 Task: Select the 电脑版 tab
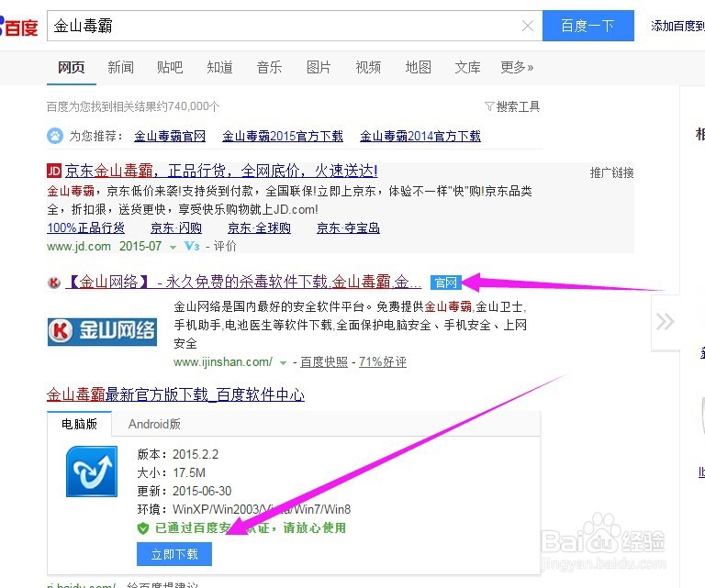79,424
